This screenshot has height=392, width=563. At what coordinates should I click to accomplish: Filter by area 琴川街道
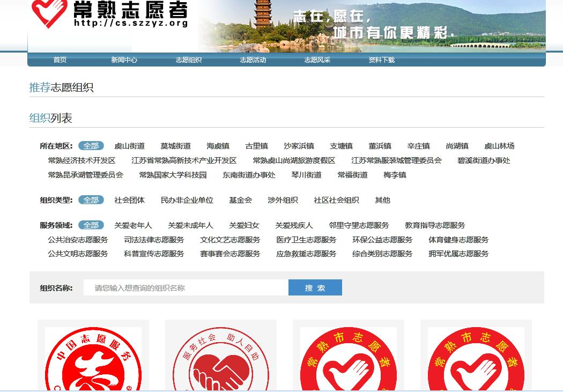click(306, 175)
